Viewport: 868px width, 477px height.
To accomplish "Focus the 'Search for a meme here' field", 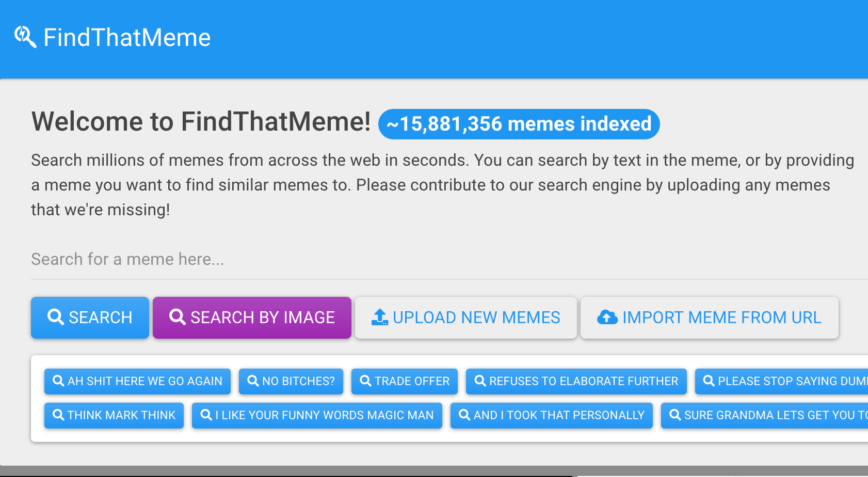I will [x=449, y=259].
